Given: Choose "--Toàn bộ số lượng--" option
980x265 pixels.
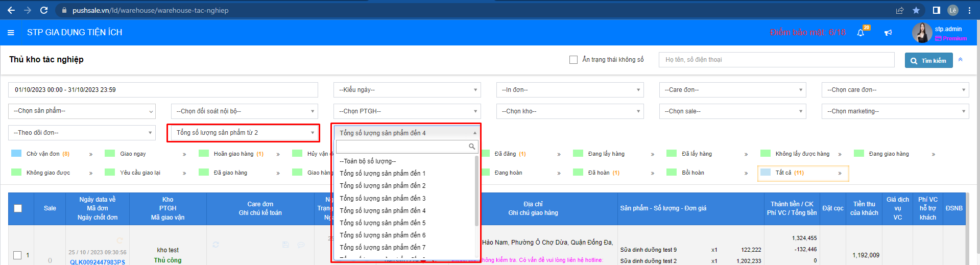Looking at the screenshot, I should pos(368,161).
